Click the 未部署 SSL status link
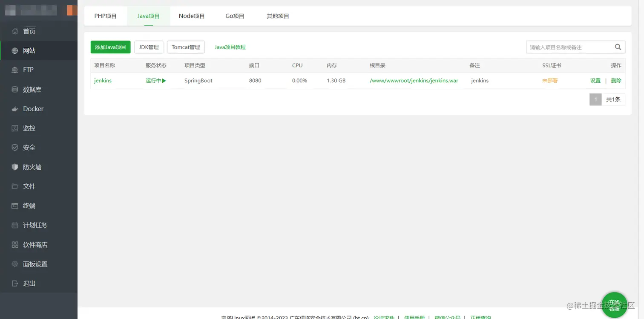 (x=550, y=81)
